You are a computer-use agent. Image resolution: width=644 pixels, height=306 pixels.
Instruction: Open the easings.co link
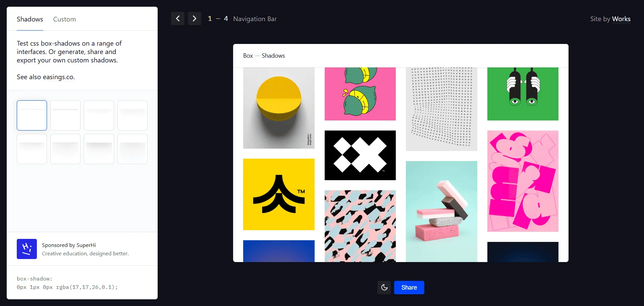(58, 77)
